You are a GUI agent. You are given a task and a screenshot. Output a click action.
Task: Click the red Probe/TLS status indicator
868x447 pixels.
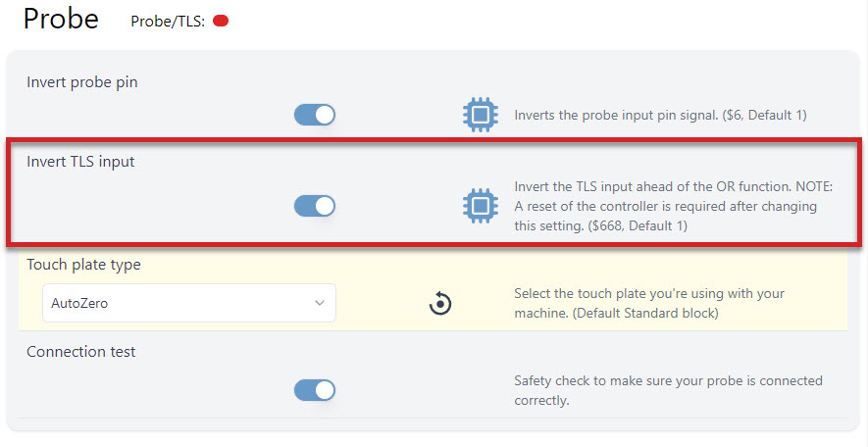(x=221, y=21)
